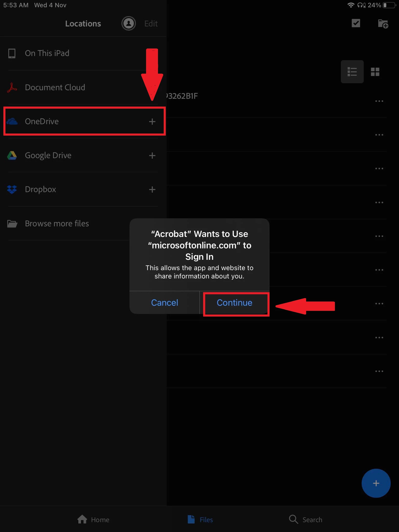
Task: Tap Edit in the Locations header
Action: coord(151,24)
